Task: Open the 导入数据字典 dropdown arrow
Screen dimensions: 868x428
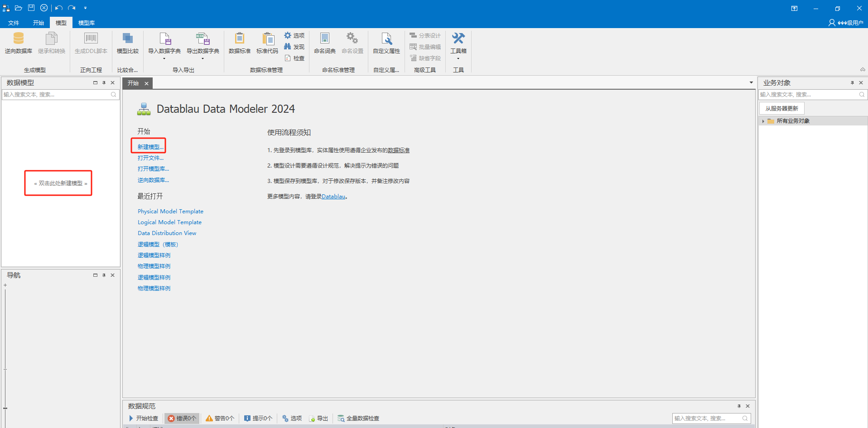Action: [x=164, y=58]
